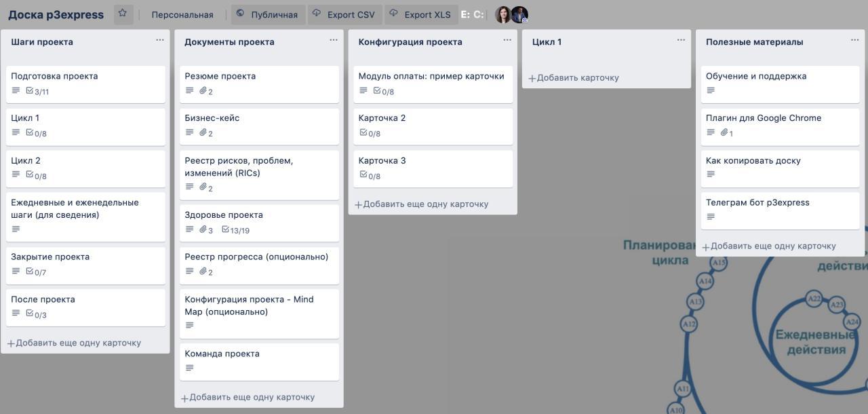Open the Документы проекта list menu
Image resolution: width=868 pixels, height=414 pixels.
(x=334, y=40)
